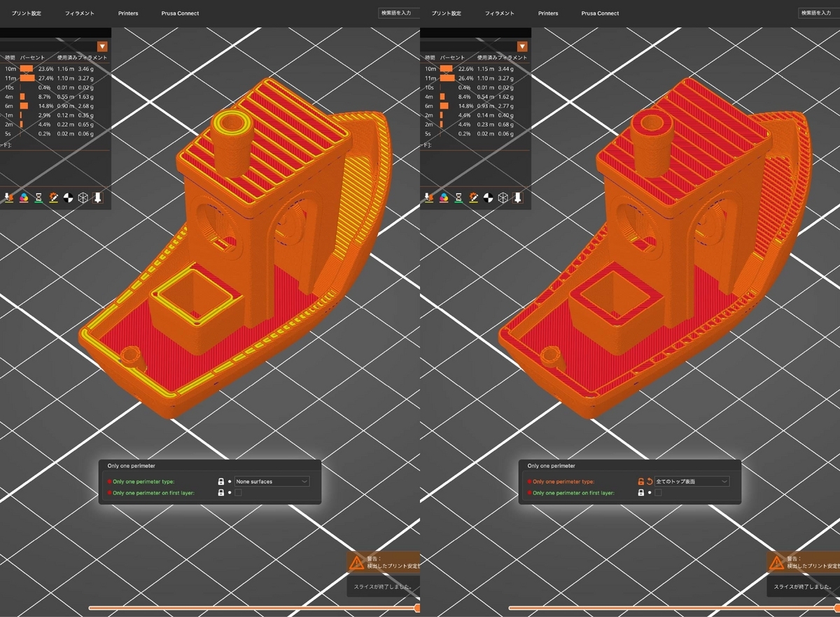Open the 全てのトップ表面 perimeter type dropdown
This screenshot has width=840, height=617.
pyautogui.click(x=692, y=482)
